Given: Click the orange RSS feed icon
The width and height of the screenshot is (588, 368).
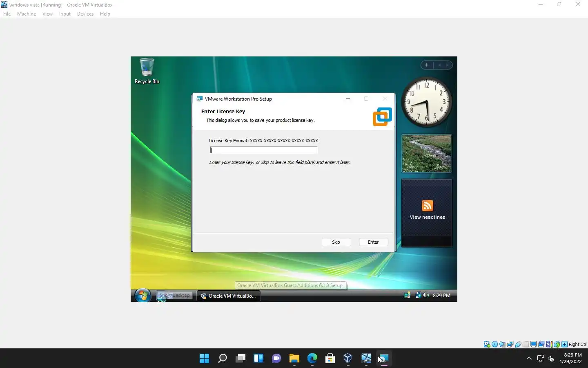Looking at the screenshot, I should pyautogui.click(x=427, y=205).
